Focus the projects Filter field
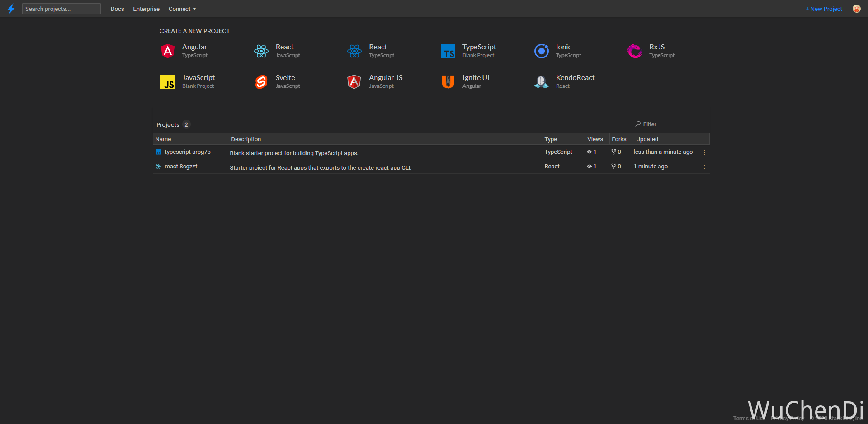The image size is (868, 424). [670, 124]
